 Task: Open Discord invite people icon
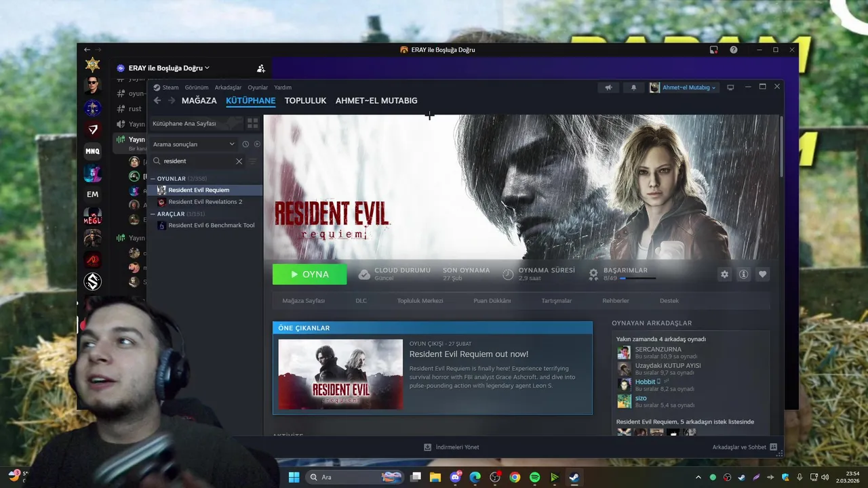(261, 68)
